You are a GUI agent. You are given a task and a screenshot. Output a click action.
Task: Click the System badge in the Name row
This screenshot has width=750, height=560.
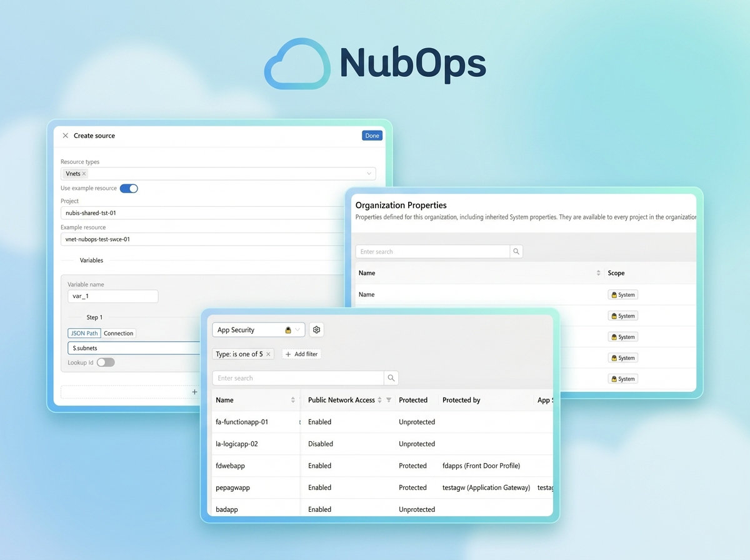click(x=623, y=295)
